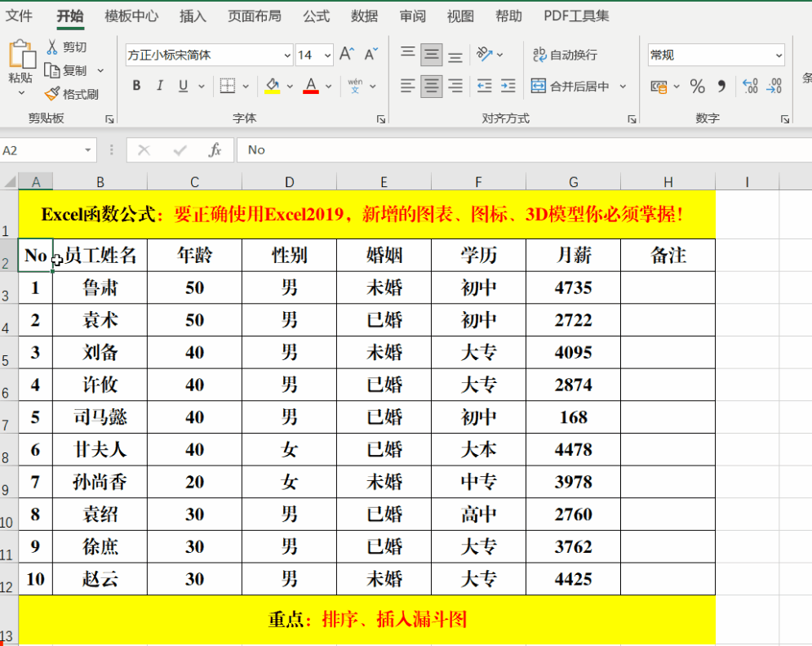Click the 月薪 header cell
This screenshot has width=812, height=646.
(573, 255)
